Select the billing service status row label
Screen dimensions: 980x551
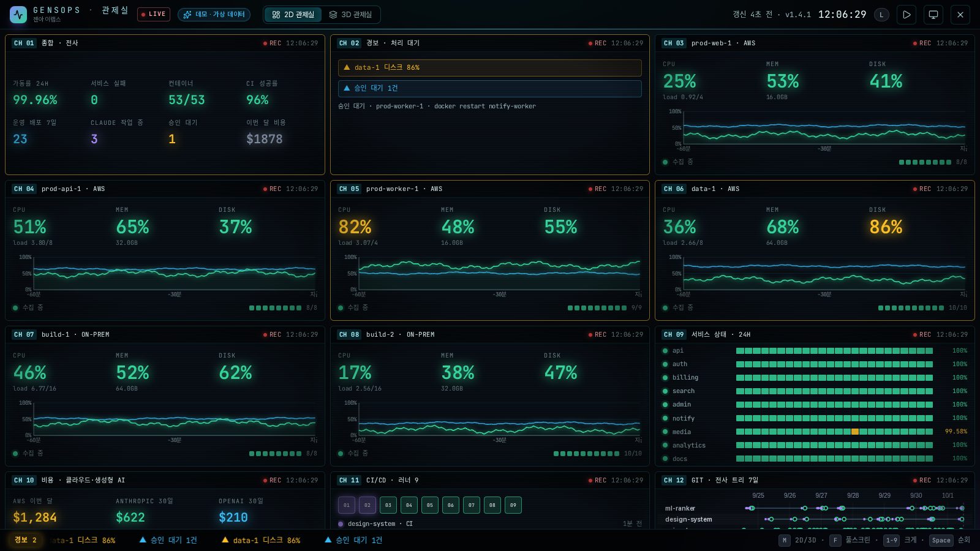pos(685,378)
